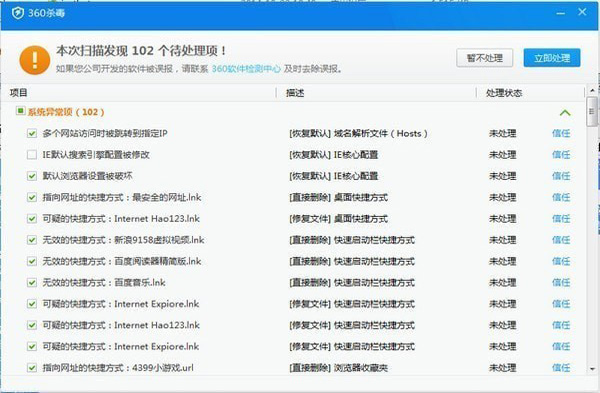Image resolution: width=600 pixels, height=393 pixels.
Task: Click the [恢复默认] 域名解析文件 (Hosts) description
Action: [x=359, y=134]
